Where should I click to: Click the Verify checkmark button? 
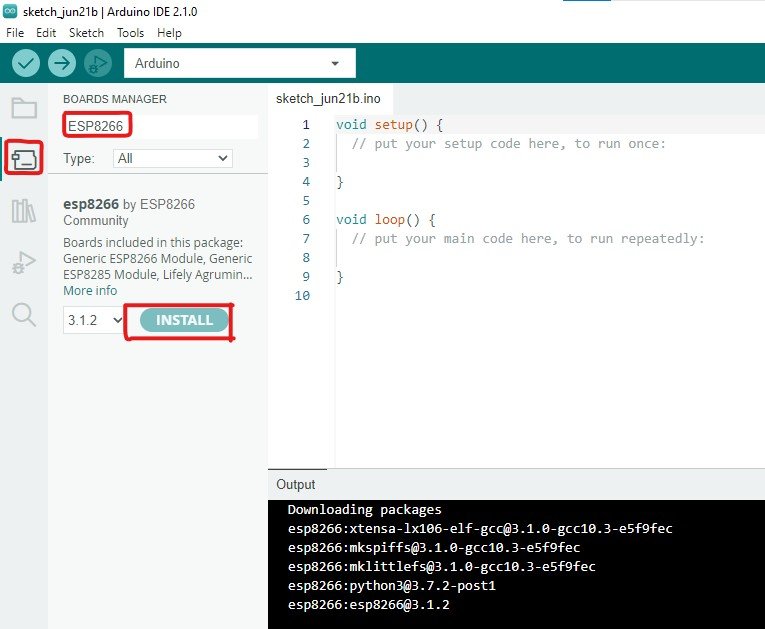coord(26,63)
